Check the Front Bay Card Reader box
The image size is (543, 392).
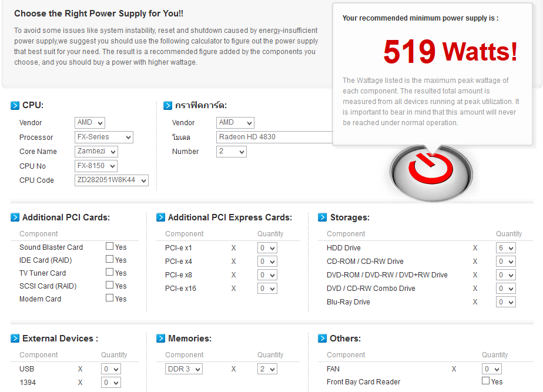click(486, 381)
